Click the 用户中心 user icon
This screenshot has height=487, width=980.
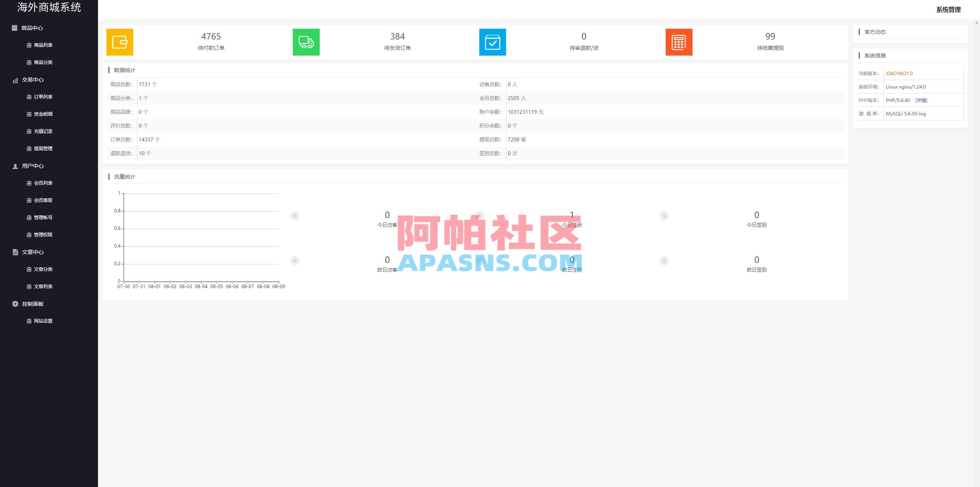pyautogui.click(x=15, y=166)
